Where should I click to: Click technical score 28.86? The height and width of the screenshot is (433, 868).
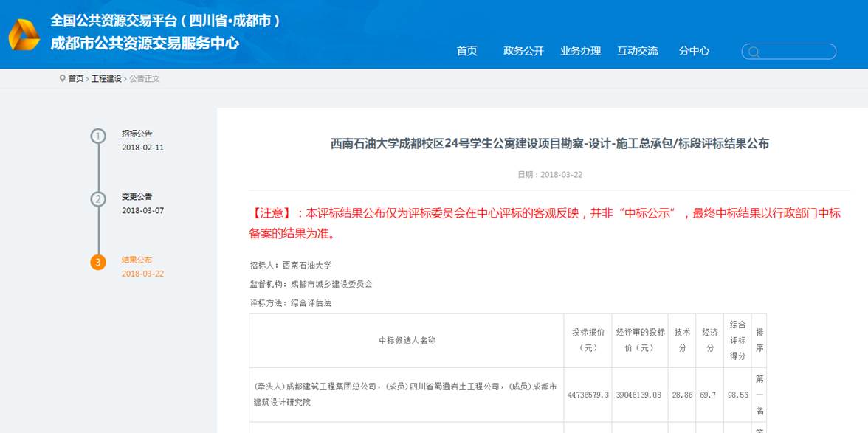coord(682,395)
